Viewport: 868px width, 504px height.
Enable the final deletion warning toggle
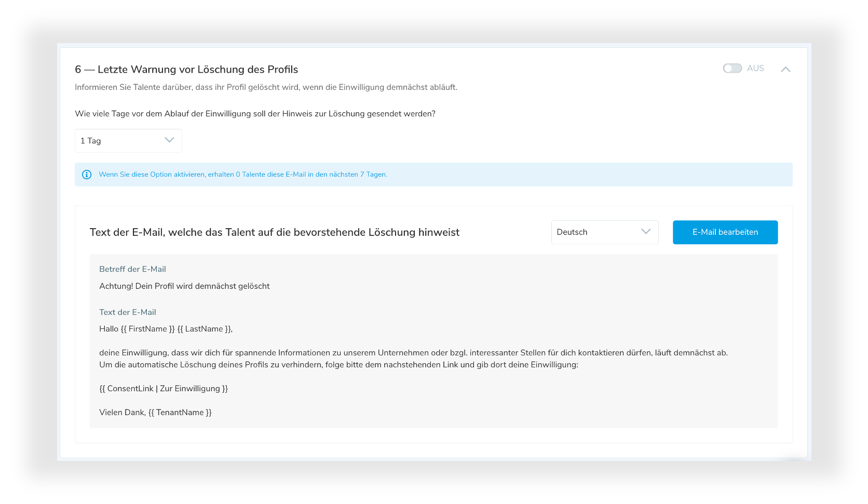pos(732,68)
